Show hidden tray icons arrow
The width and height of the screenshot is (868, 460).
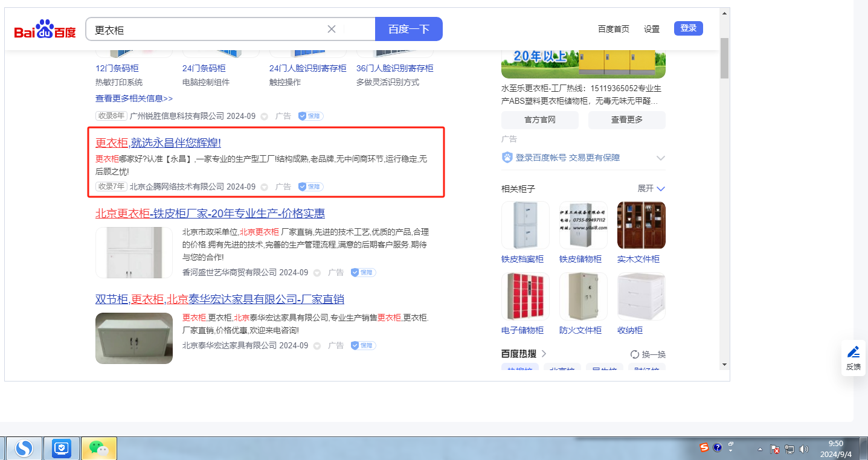point(760,449)
